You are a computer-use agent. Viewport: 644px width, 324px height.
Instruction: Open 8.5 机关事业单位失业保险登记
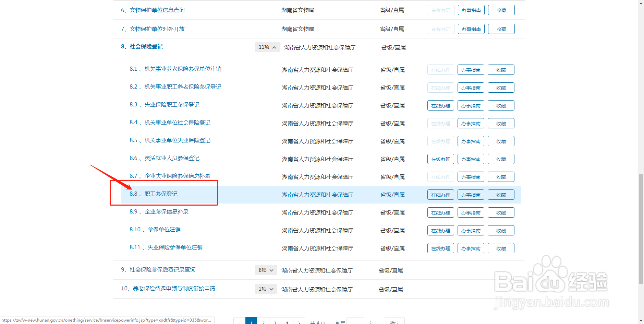pos(170,140)
